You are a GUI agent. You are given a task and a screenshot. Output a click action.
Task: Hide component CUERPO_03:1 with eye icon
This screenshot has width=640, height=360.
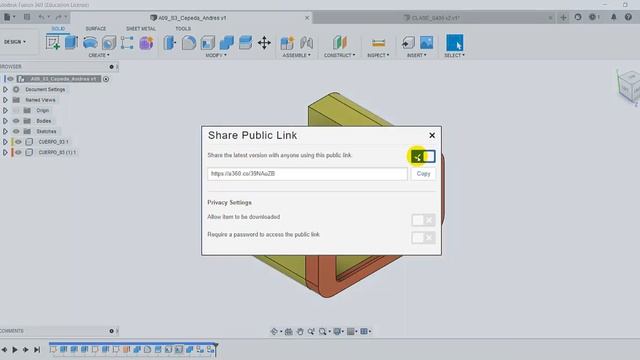pyautogui.click(x=18, y=142)
